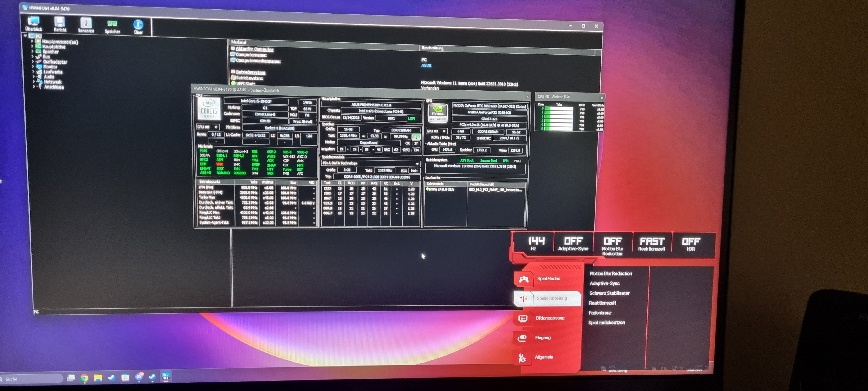Select Laufwerke in the device tree
This screenshot has width=868, height=391.
(53, 72)
